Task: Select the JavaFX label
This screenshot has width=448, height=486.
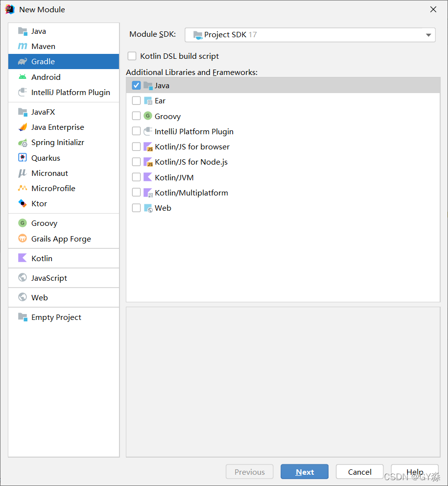Action: (43, 112)
